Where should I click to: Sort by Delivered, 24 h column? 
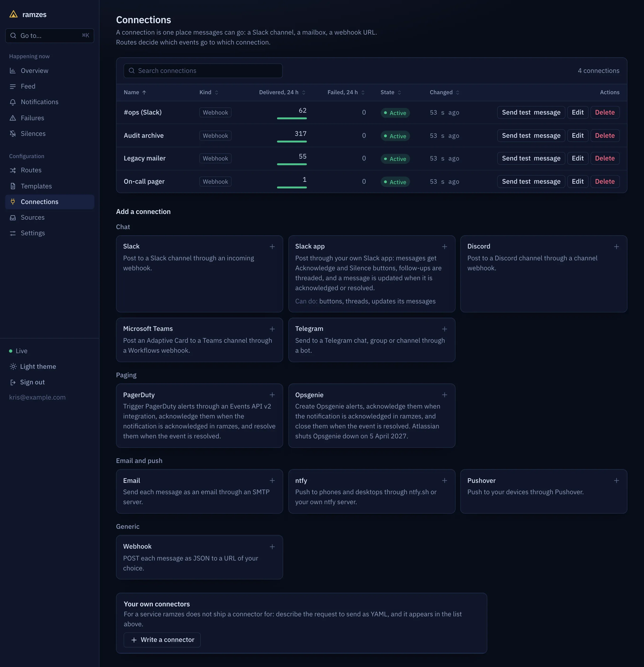pyautogui.click(x=282, y=92)
